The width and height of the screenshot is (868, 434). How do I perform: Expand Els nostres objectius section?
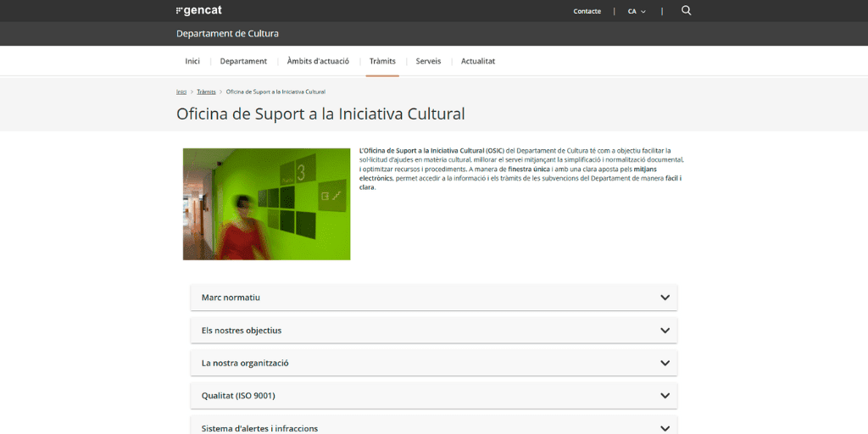pyautogui.click(x=433, y=330)
